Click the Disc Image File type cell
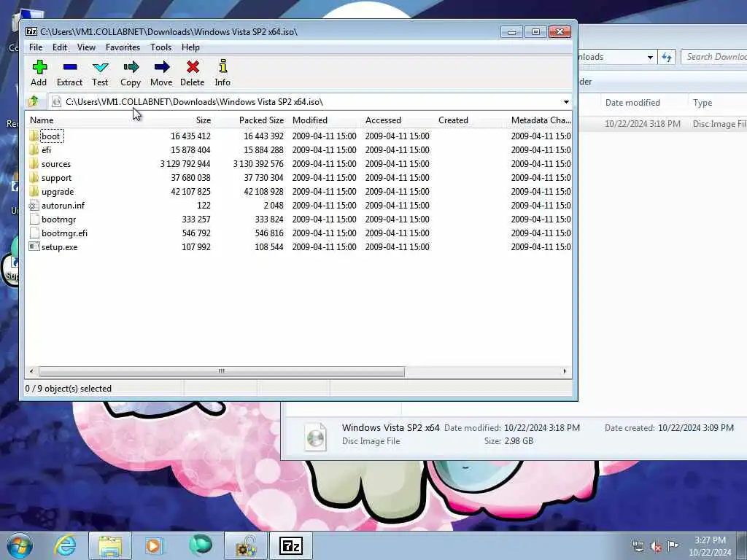The height and width of the screenshot is (560, 747). click(719, 124)
